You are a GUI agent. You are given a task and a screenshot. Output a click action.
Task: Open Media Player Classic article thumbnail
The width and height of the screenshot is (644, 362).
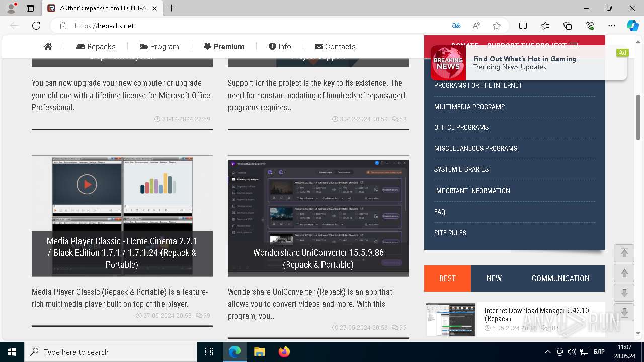(122, 216)
